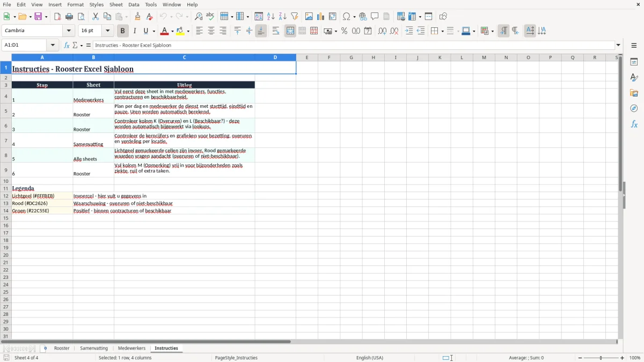Click the AutoFilter funnel icon

295,17
